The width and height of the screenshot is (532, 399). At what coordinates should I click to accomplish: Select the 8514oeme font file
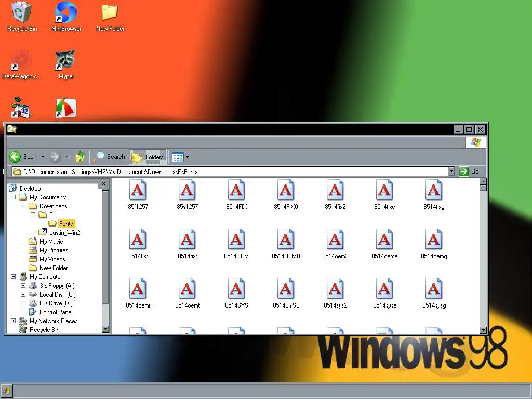[x=384, y=244]
